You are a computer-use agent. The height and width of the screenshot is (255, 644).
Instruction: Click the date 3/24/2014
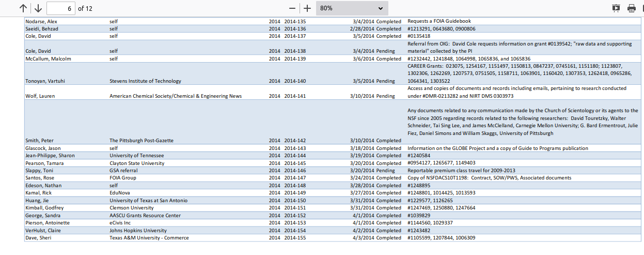(362, 178)
